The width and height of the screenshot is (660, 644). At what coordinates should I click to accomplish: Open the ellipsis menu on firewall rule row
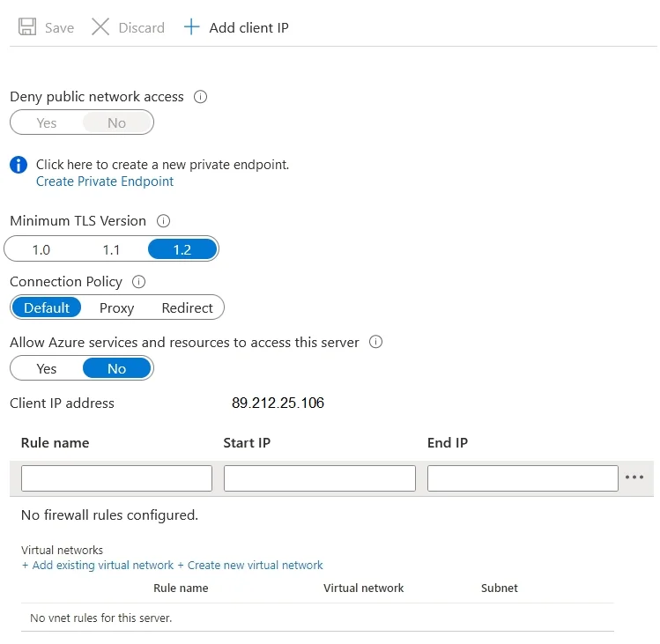634,477
